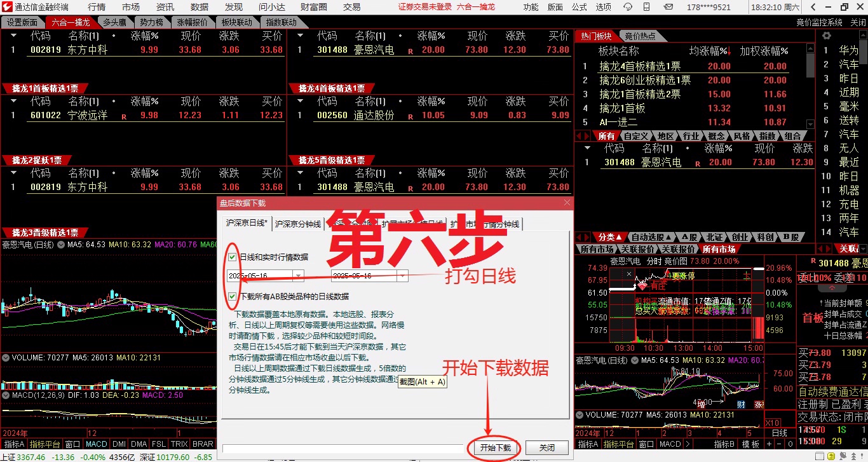The image size is (868, 462).
Task: Click the 开始下载 button
Action: point(494,447)
